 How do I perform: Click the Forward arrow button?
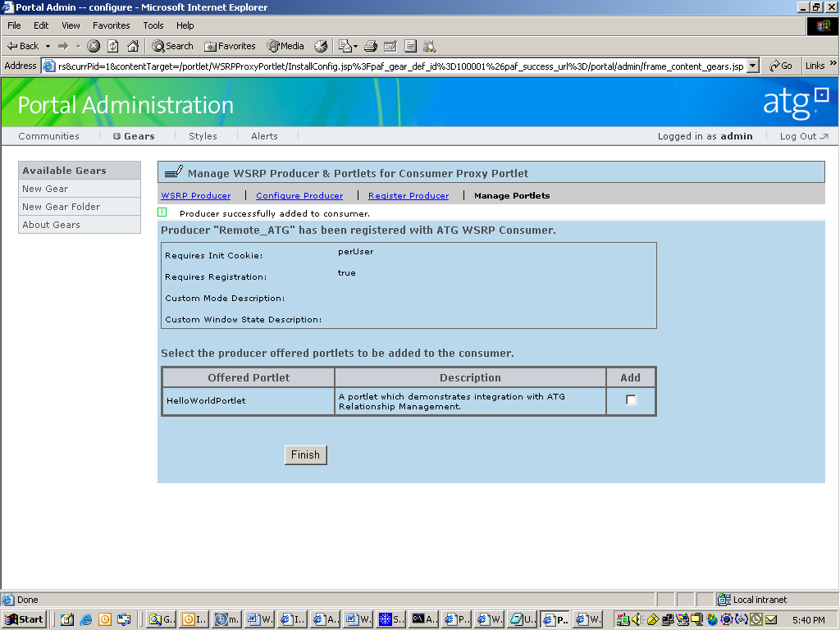tap(63, 46)
